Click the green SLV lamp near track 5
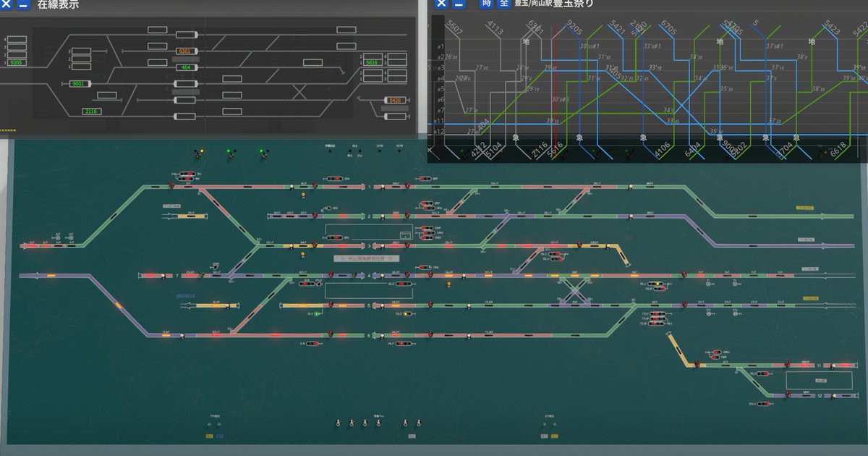 pyautogui.click(x=316, y=313)
